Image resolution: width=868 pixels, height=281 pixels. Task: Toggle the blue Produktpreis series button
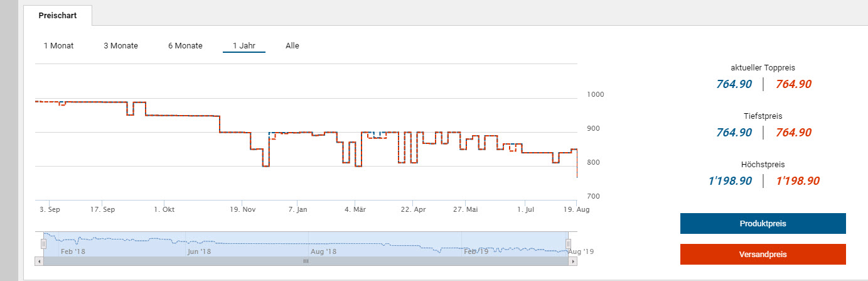pos(763,223)
